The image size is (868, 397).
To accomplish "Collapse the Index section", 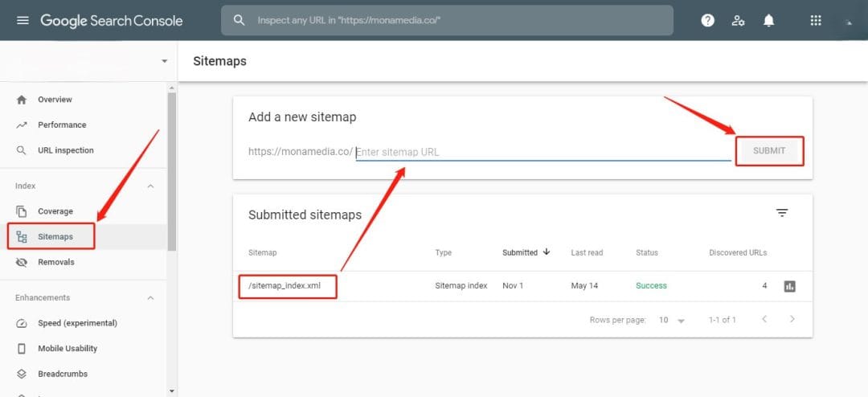I will tap(150, 186).
